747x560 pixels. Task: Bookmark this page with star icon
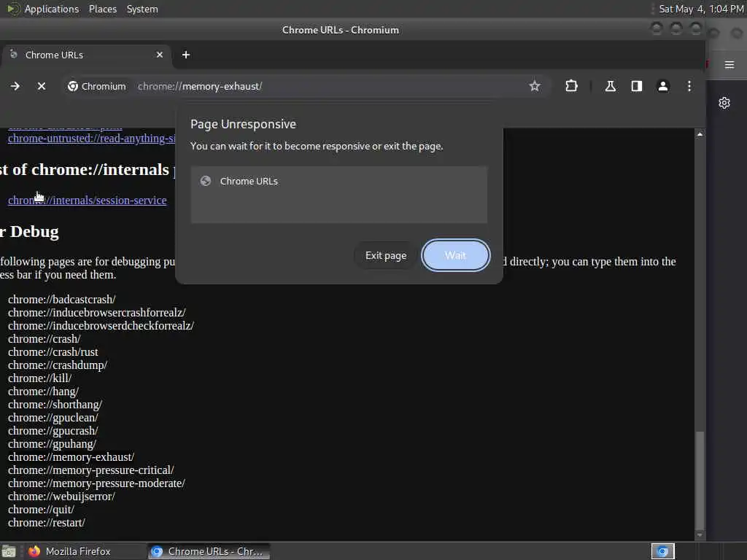[535, 86]
